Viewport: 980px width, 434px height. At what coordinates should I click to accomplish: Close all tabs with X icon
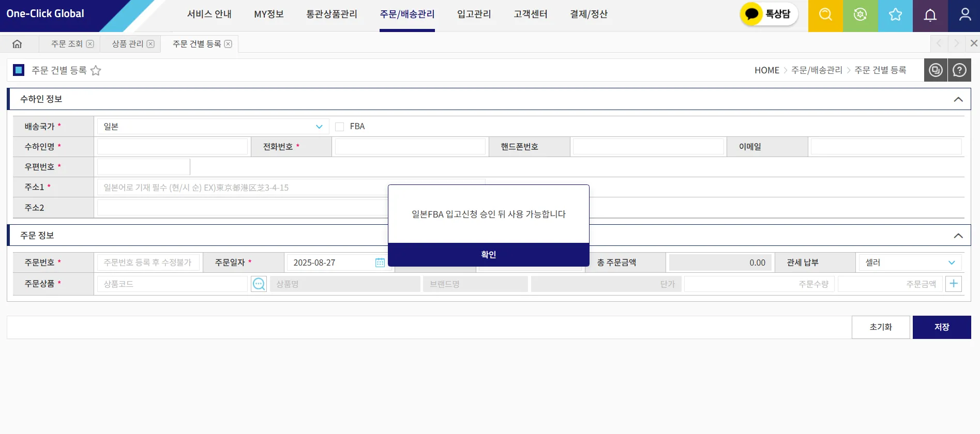point(974,43)
